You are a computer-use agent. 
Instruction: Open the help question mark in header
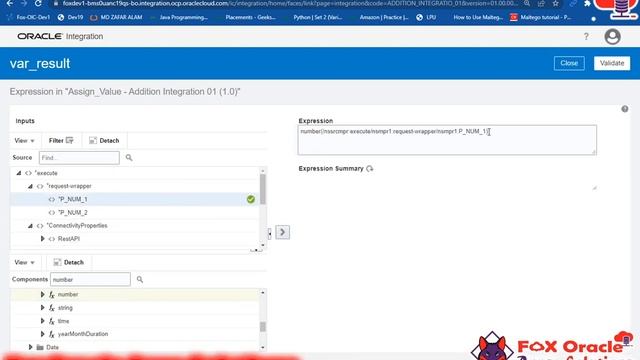pos(586,37)
